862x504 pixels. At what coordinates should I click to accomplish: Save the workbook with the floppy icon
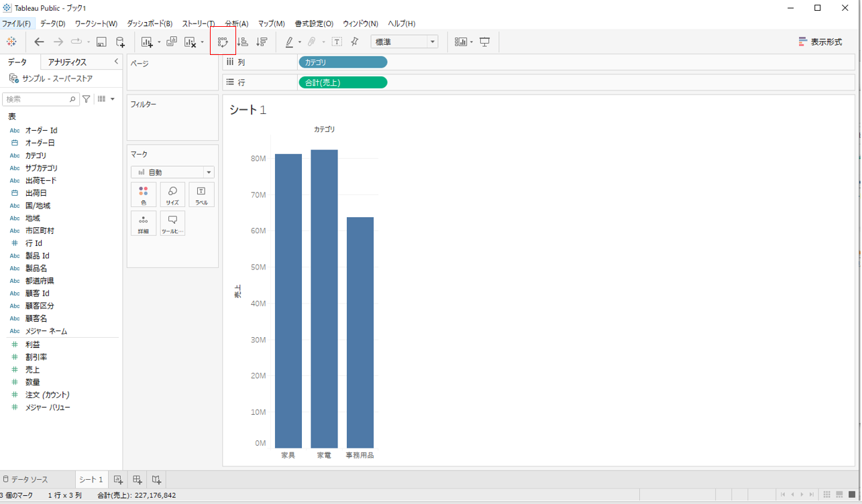tap(101, 42)
